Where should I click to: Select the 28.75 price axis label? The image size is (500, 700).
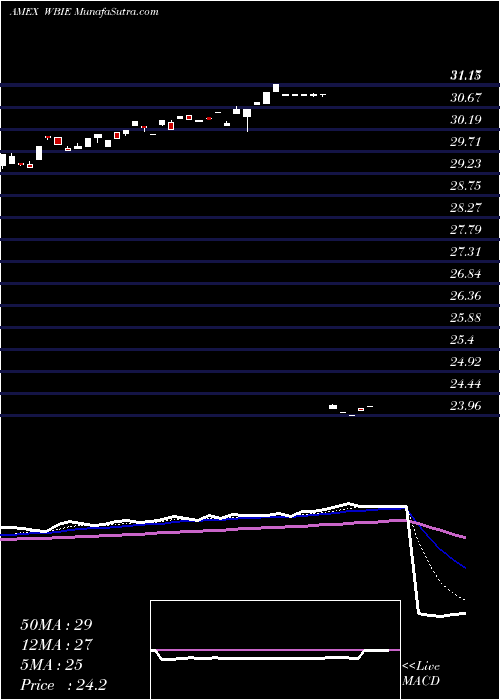pyautogui.click(x=466, y=186)
